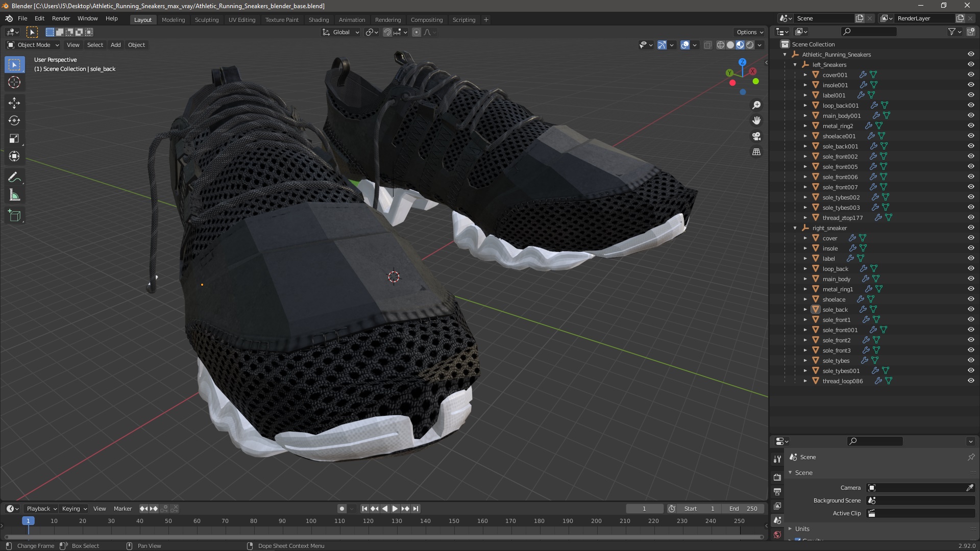Toggle visibility of right_sneaker collection
Image resolution: width=980 pixels, height=551 pixels.
(x=971, y=228)
